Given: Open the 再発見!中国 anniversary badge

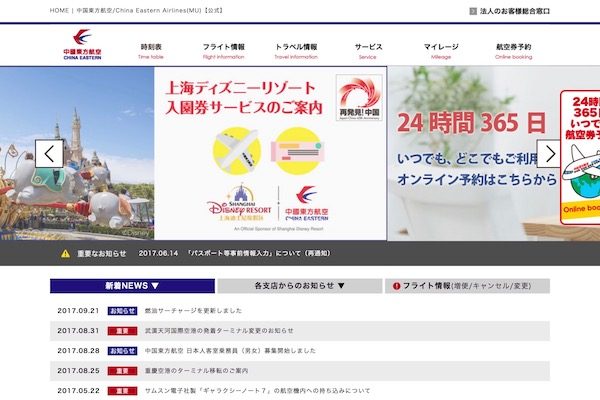Looking at the screenshot, I should (359, 98).
